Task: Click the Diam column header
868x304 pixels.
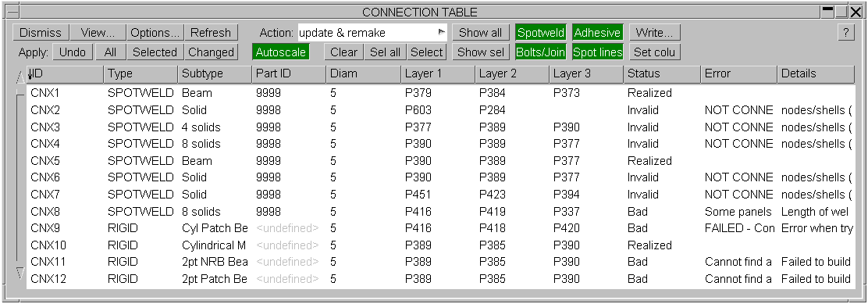Action: point(364,73)
